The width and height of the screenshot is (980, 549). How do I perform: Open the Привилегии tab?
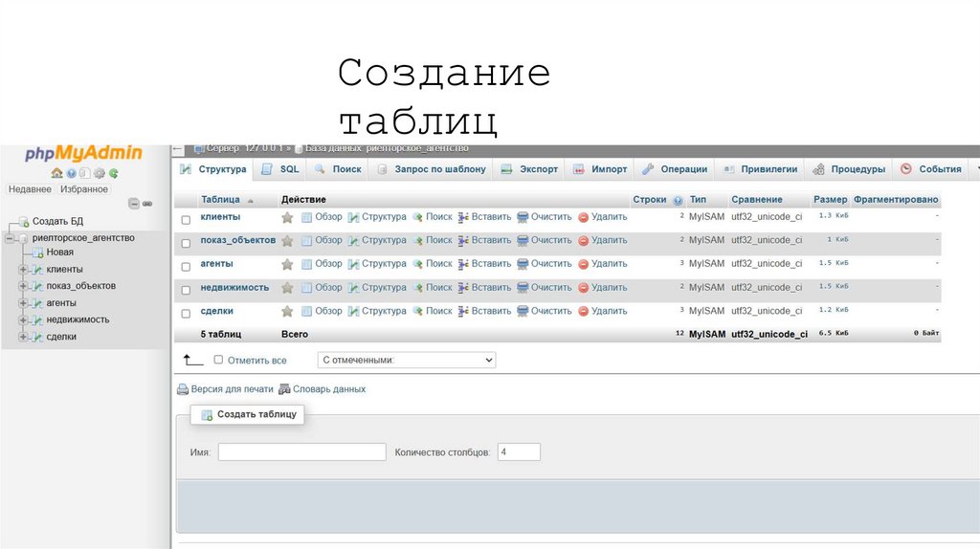(760, 169)
